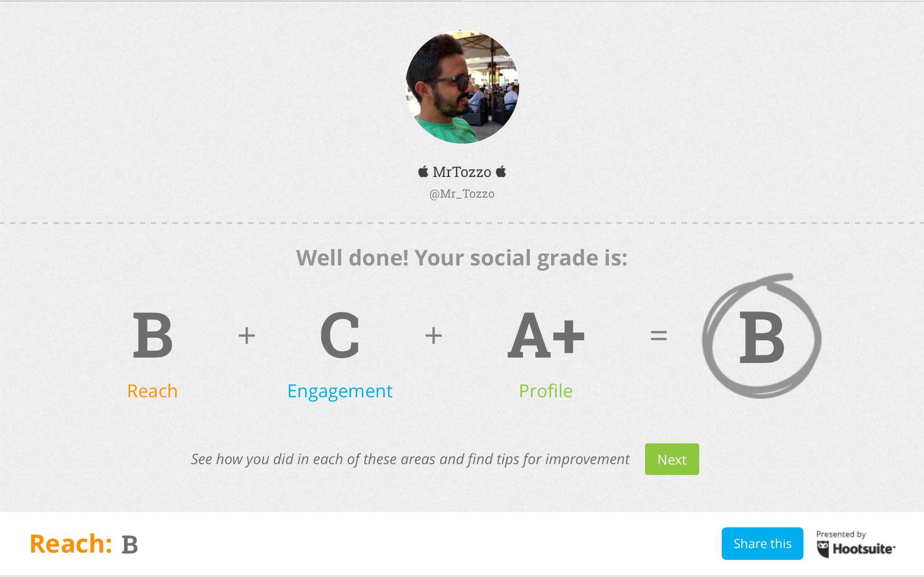
Task: Click the Apple logo left of MrTozzo
Action: point(423,172)
